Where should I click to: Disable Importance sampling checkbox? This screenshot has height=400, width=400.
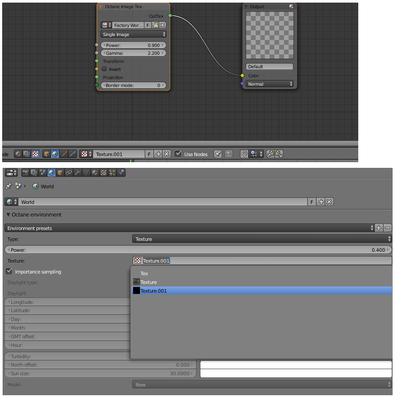[9, 271]
